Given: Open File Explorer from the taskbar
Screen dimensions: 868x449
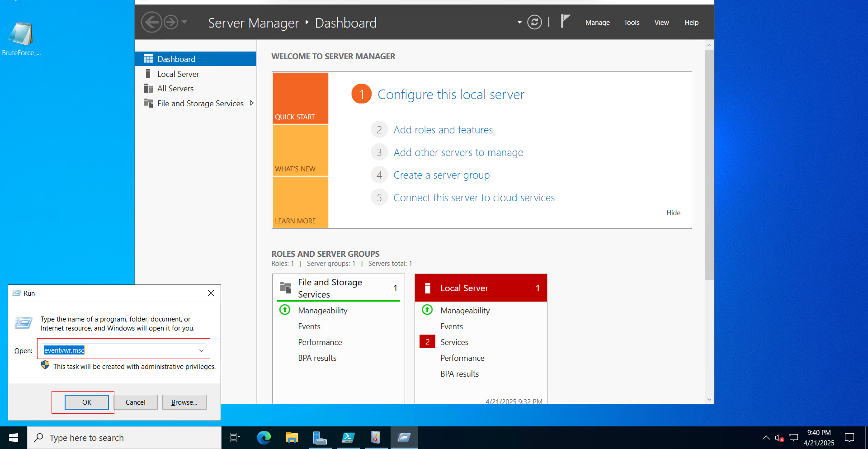Looking at the screenshot, I should [x=292, y=438].
